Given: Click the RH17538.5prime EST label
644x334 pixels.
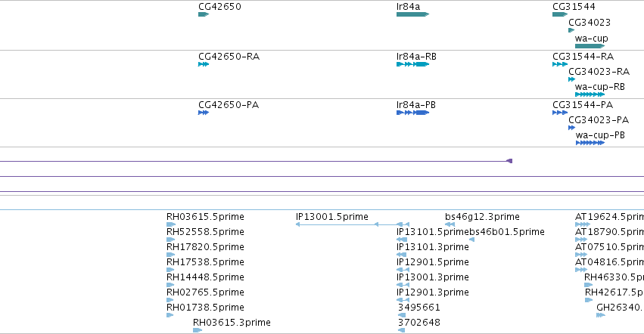Looking at the screenshot, I should (x=205, y=262).
